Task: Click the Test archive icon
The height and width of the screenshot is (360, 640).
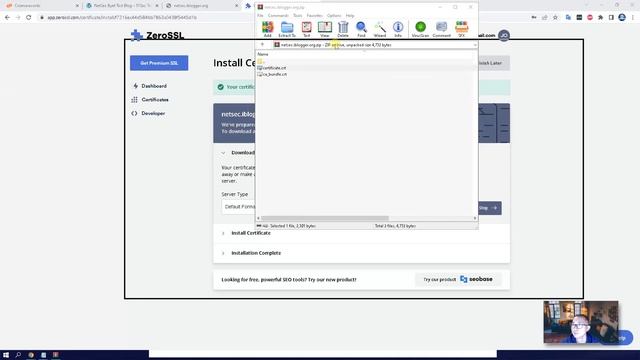Action: 307,29
